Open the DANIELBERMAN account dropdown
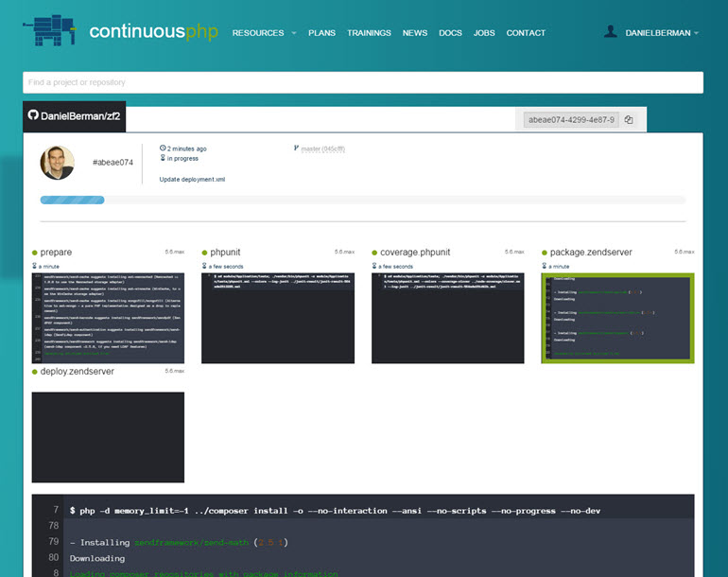This screenshot has height=577, width=728. (x=662, y=33)
